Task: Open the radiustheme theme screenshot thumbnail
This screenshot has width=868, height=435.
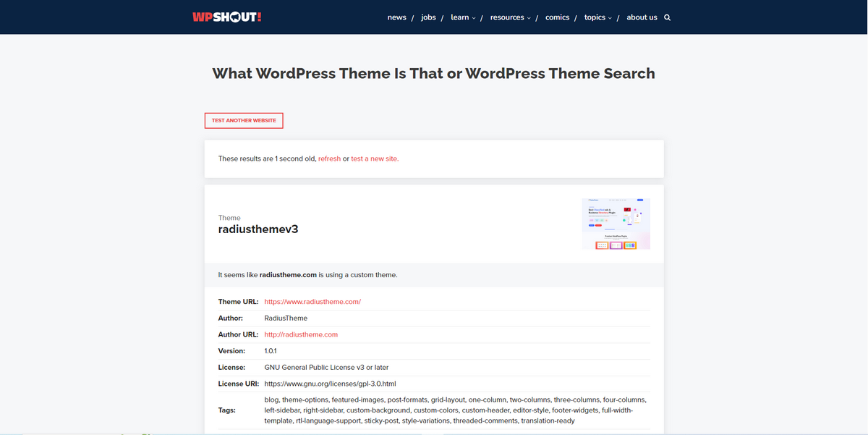Action: [616, 224]
